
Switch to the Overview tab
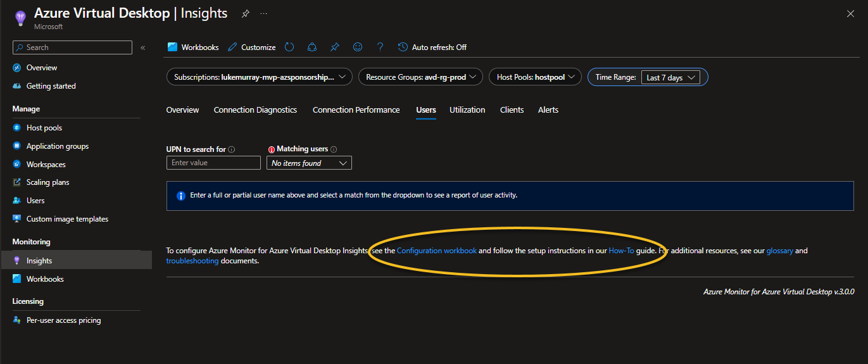(182, 110)
